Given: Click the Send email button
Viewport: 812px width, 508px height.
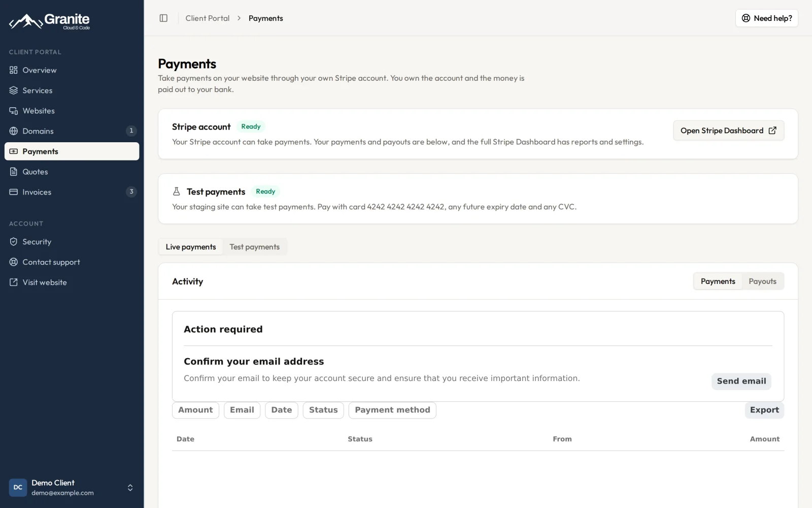Looking at the screenshot, I should (x=741, y=381).
